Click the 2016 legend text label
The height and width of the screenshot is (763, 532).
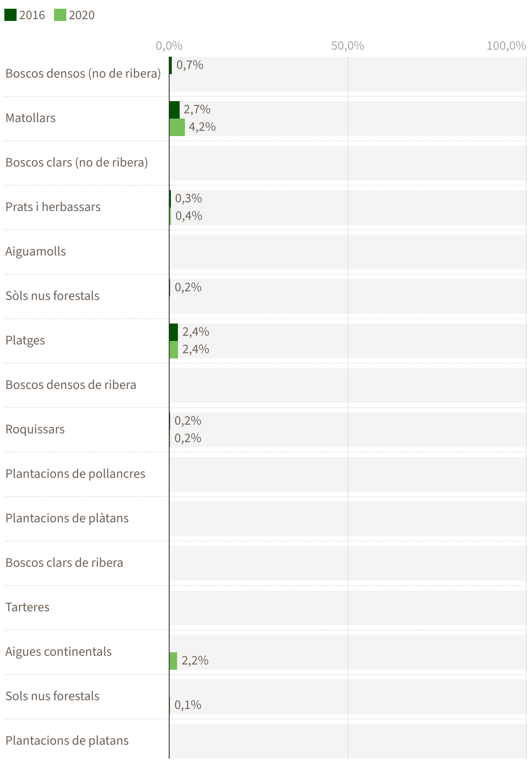tap(32, 15)
